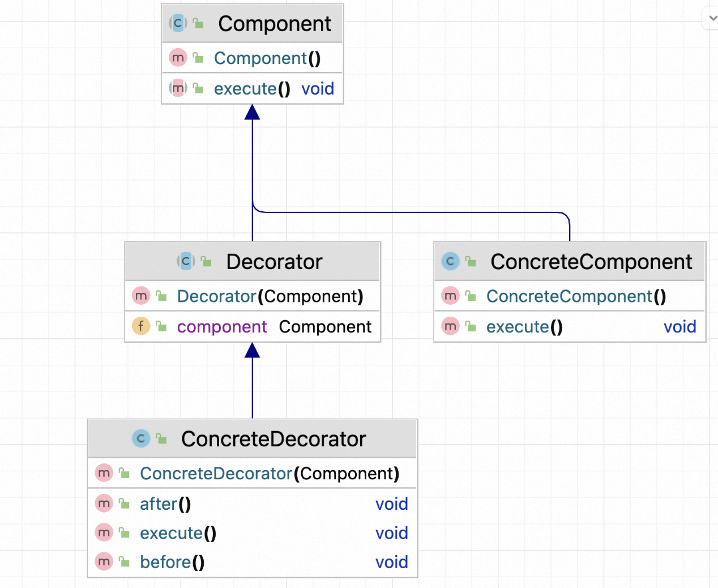Select the ConcreteDecorator class title

click(x=273, y=439)
